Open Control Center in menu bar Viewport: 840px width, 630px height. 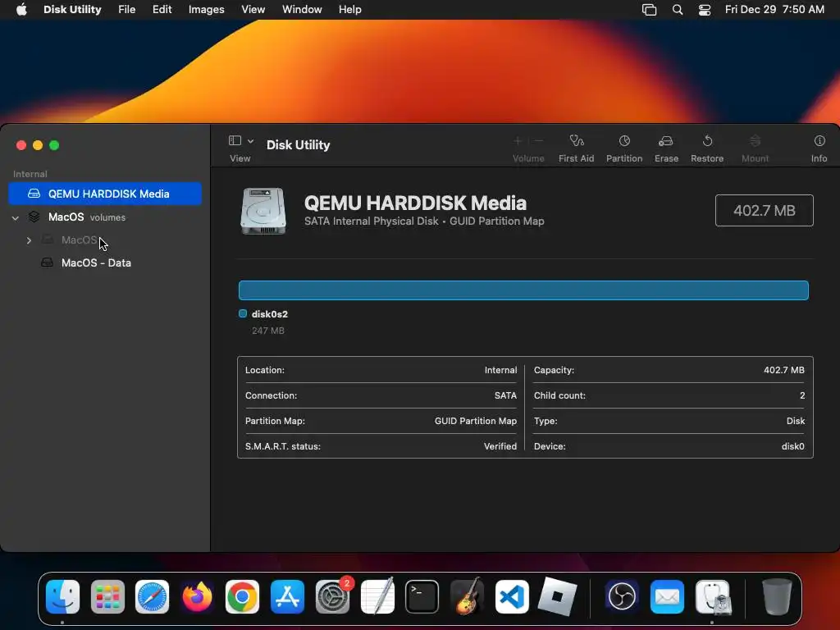point(705,10)
